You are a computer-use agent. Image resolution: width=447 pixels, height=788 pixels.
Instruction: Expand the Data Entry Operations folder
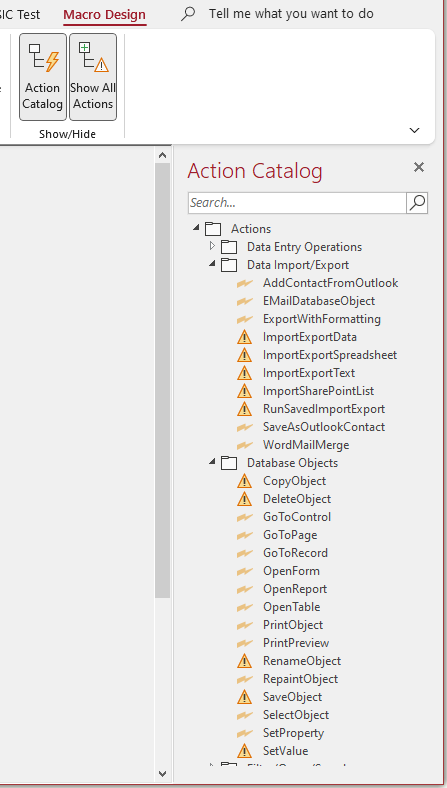(212, 246)
